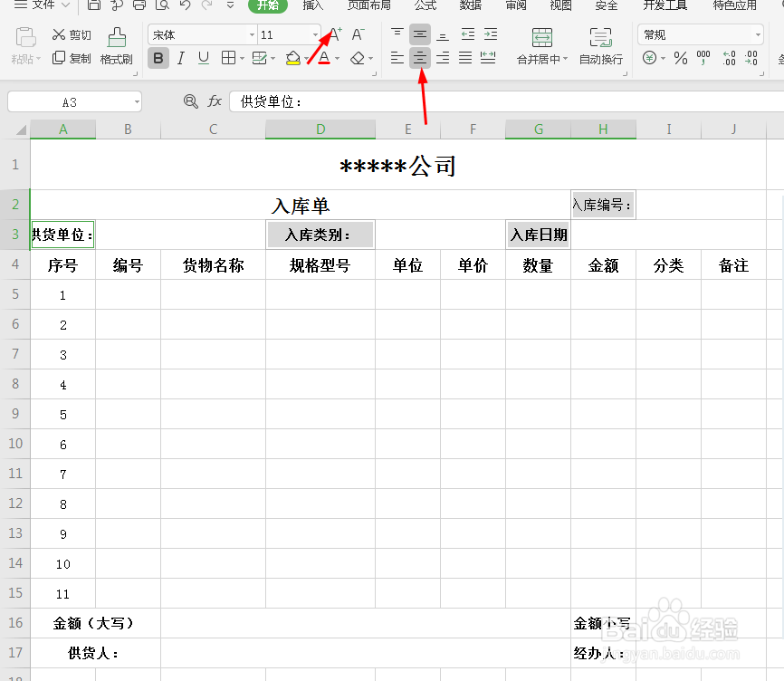Toggle bold formatting
This screenshot has height=681, width=784.
coord(158,58)
